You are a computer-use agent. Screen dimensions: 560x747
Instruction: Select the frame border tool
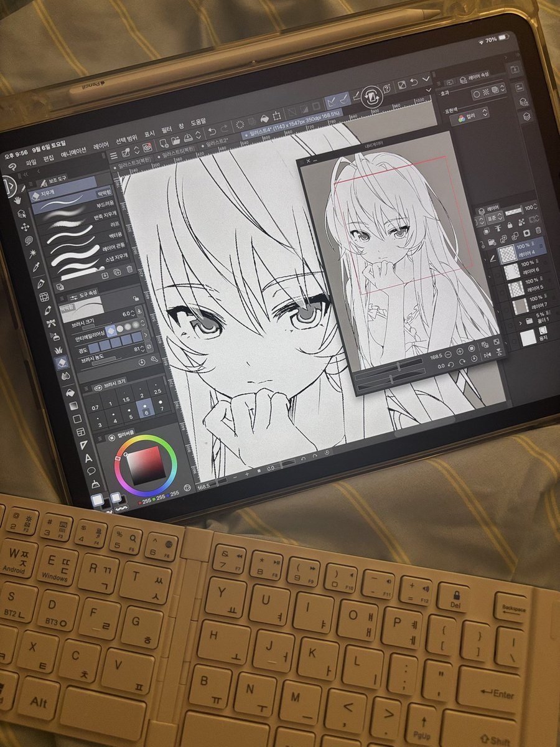click(80, 431)
